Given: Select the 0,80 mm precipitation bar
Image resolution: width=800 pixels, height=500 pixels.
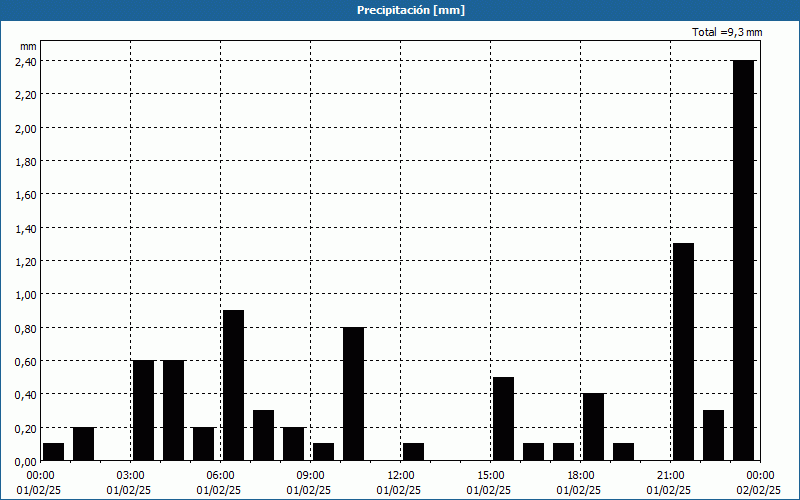Looking at the screenshot, I should tap(353, 393).
